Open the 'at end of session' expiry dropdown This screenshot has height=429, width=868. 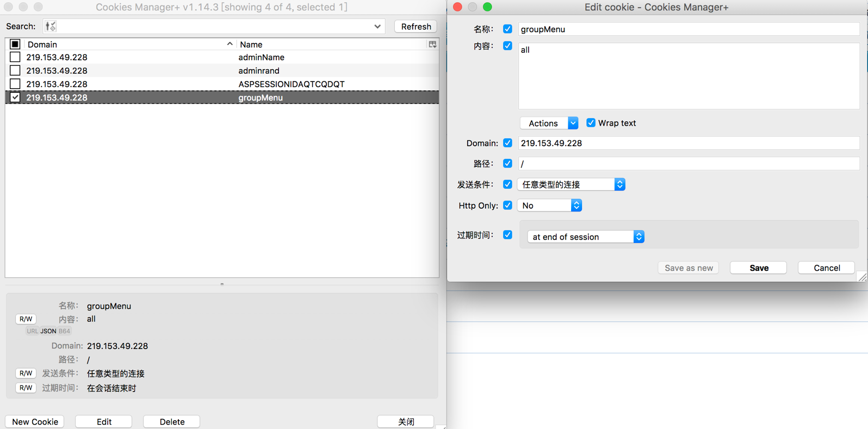[585, 237]
